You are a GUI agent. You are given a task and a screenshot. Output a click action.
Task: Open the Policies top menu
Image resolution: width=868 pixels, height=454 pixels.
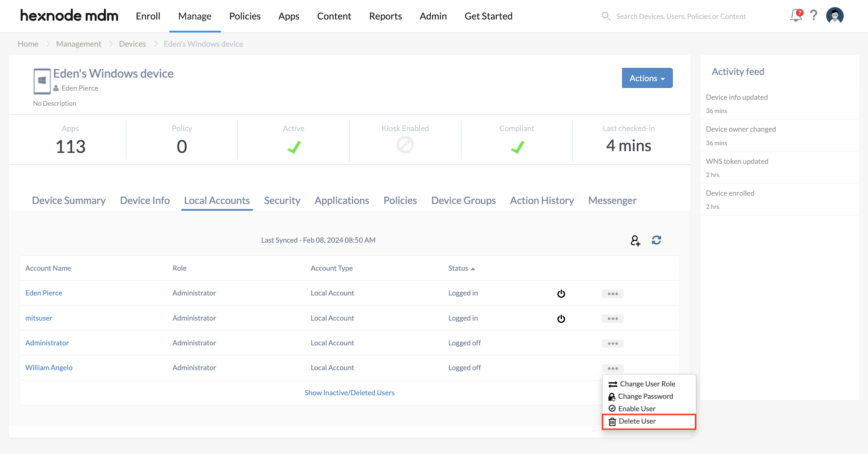245,16
